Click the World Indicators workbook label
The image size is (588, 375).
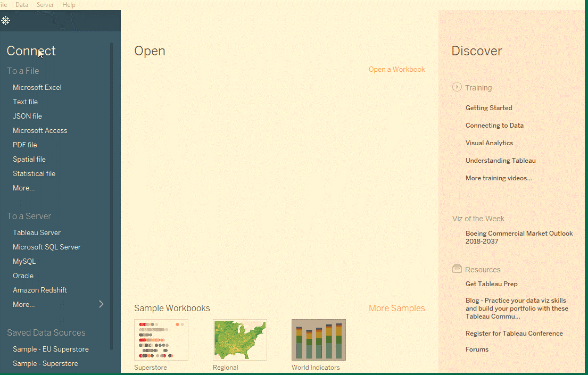coord(316,368)
